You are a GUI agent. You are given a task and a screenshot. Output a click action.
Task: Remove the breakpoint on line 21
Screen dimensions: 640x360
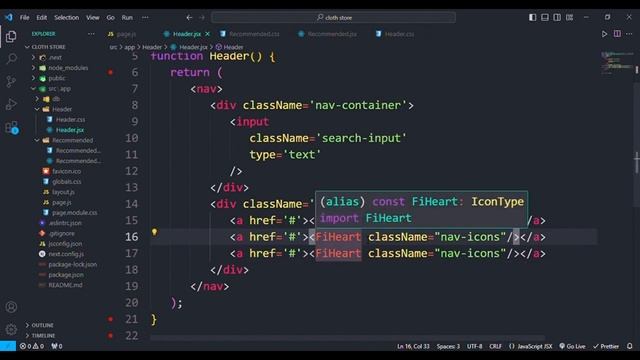[111, 319]
